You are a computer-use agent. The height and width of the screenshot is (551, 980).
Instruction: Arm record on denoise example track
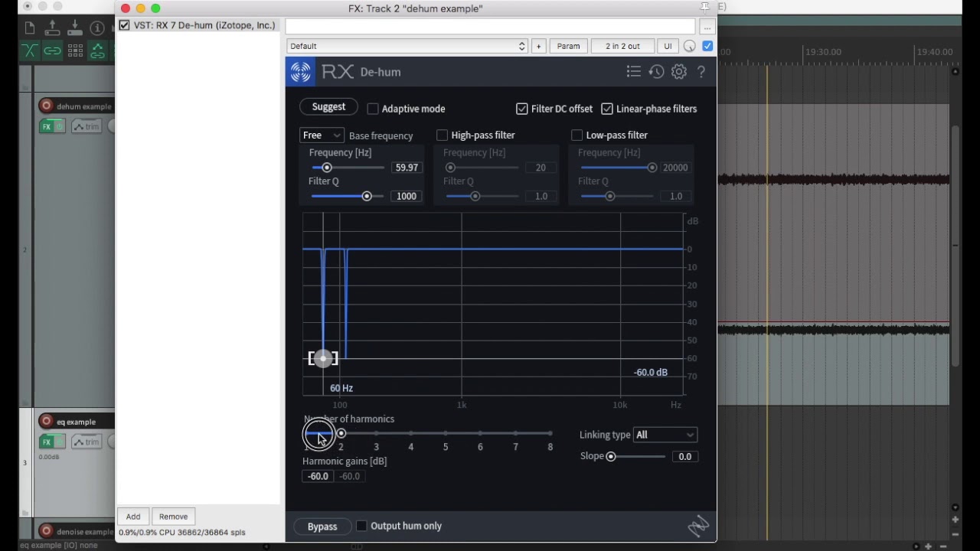47,531
